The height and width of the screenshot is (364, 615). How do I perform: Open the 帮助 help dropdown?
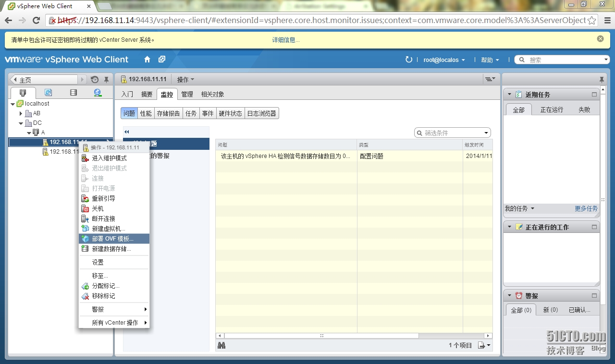[x=490, y=60]
